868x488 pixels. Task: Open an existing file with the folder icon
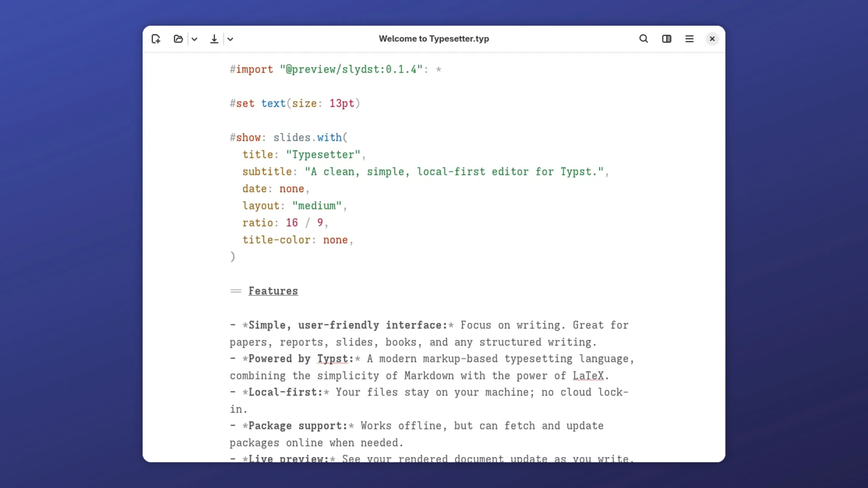[178, 39]
